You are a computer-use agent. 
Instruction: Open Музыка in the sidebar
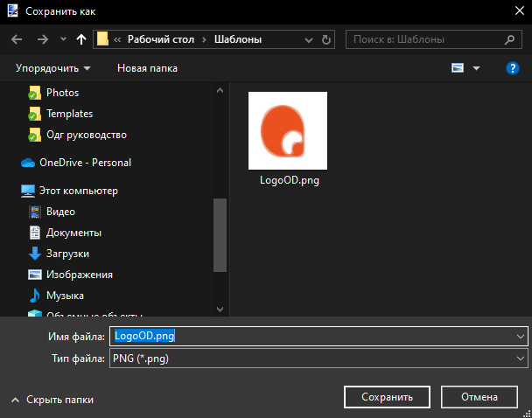point(65,296)
